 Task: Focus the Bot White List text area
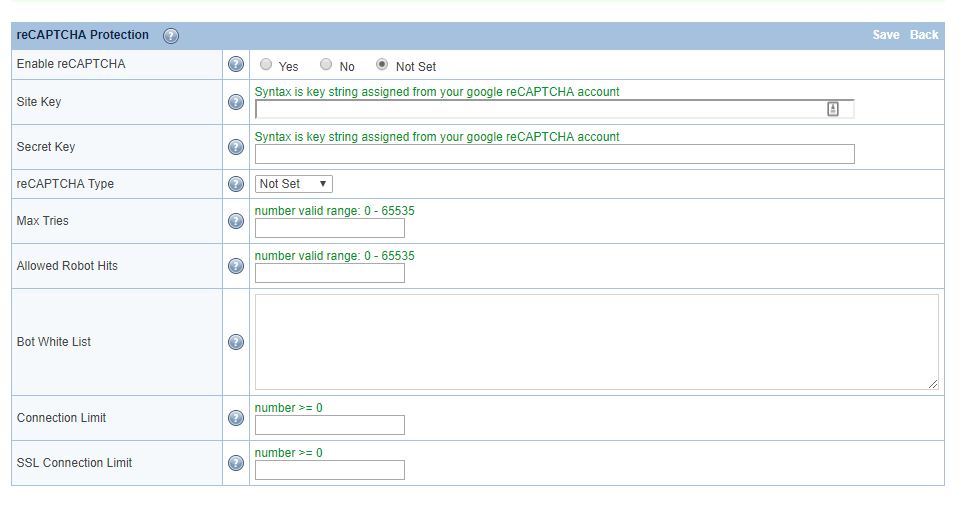597,342
